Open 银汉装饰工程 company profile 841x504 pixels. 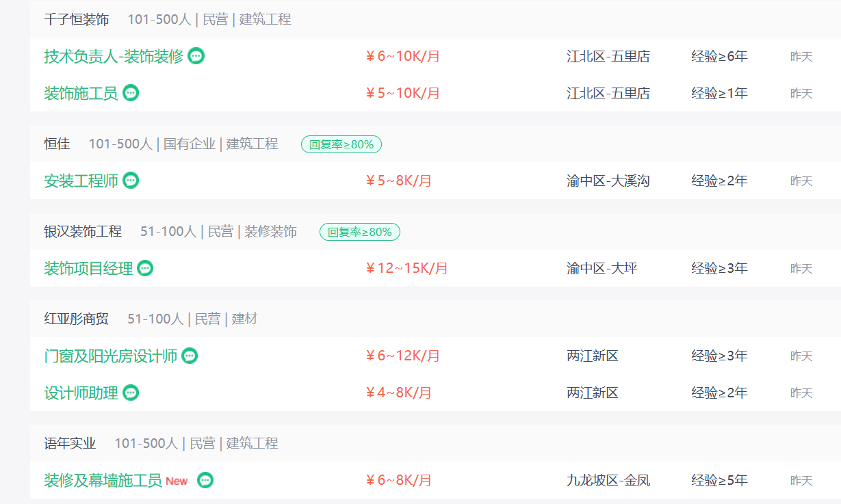coord(83,231)
